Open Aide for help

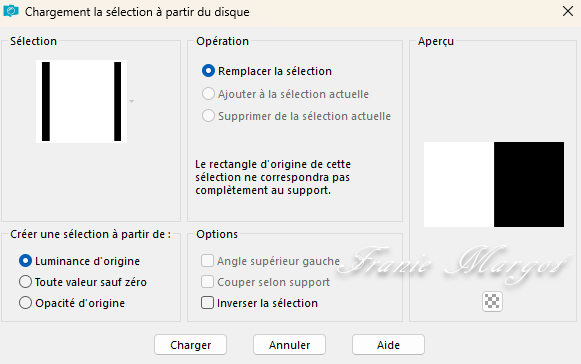[x=388, y=345]
